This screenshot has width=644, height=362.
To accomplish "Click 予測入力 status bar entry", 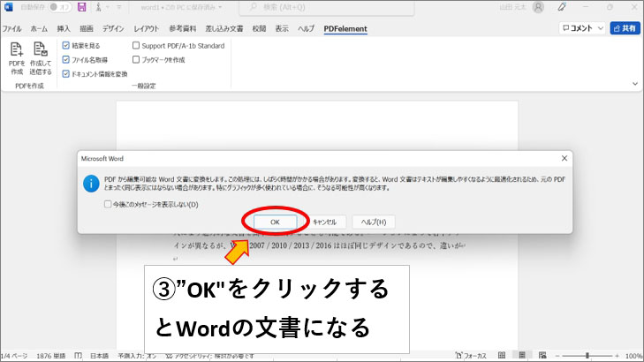I will click(137, 356).
